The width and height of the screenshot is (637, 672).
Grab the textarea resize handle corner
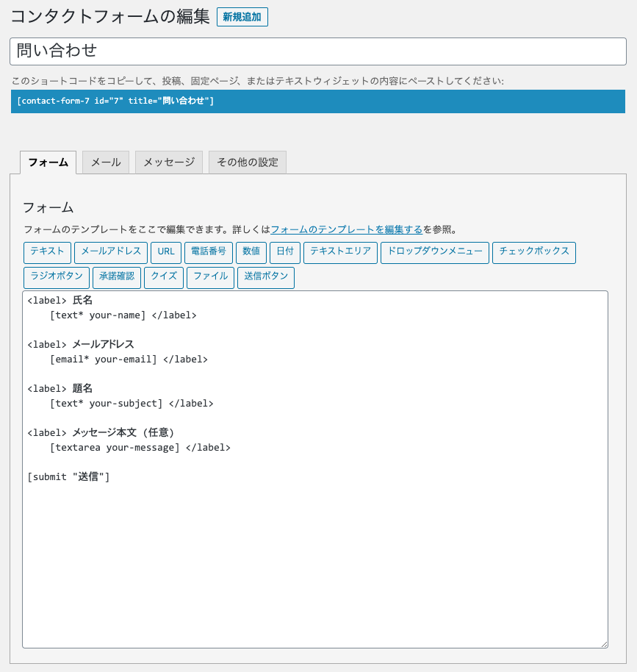[604, 644]
